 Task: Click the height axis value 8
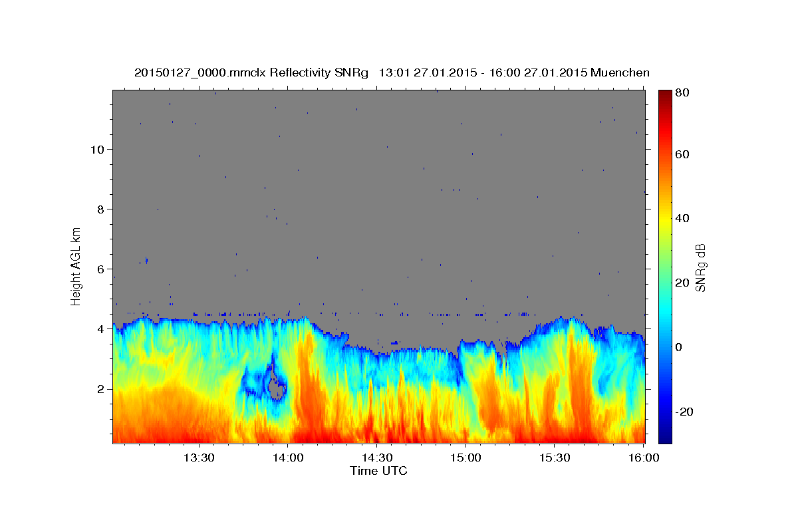100,209
